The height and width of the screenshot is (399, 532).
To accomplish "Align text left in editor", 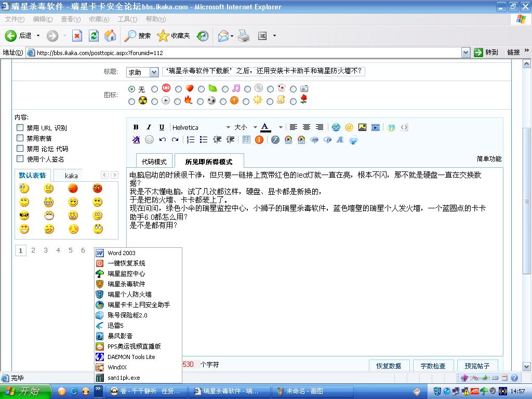I will coord(294,127).
